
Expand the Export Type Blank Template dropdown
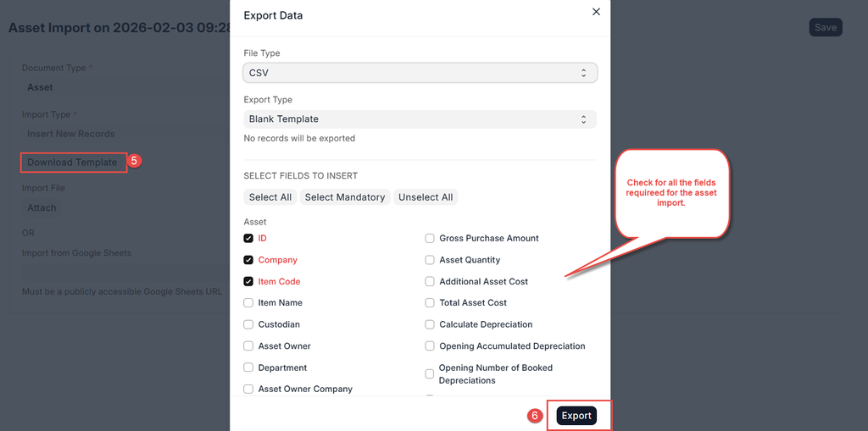click(420, 119)
